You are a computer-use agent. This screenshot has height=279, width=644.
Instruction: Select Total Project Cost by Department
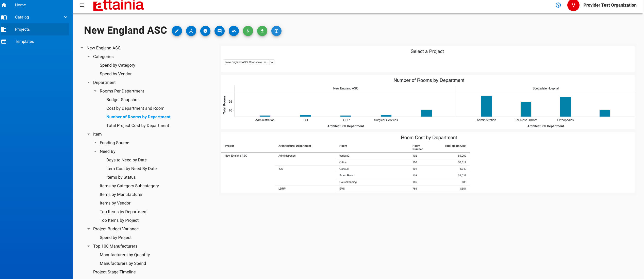(x=138, y=126)
